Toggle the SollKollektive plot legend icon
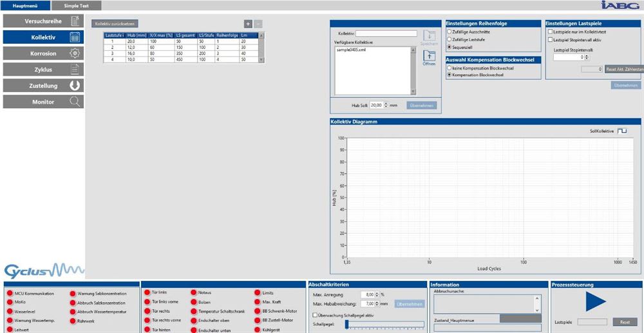 [x=623, y=131]
